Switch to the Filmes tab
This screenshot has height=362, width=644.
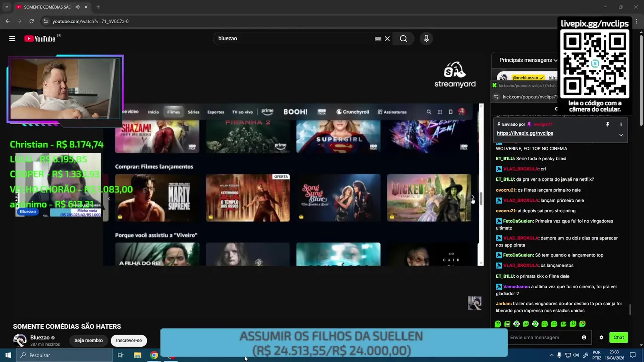point(173,112)
